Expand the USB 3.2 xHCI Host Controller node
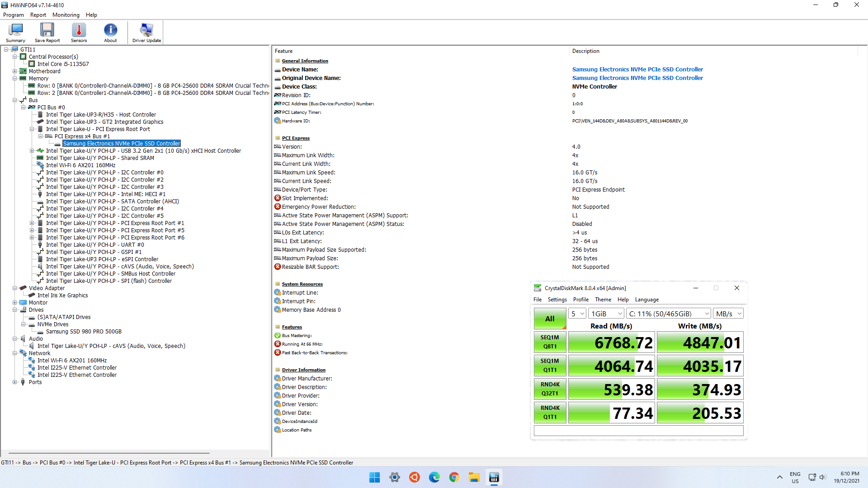 [32, 151]
